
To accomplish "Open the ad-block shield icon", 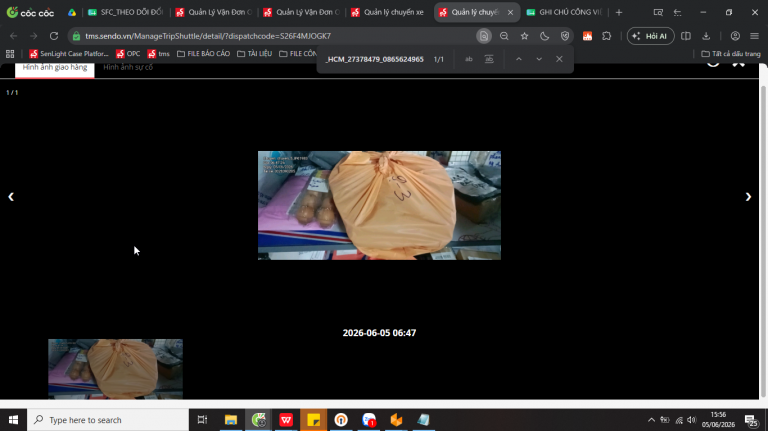I will 565,36.
